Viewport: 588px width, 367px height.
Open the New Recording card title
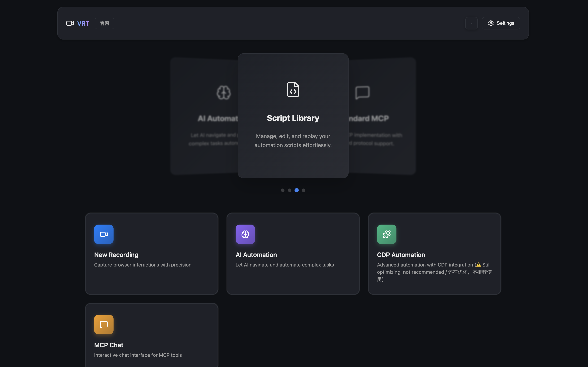click(116, 255)
